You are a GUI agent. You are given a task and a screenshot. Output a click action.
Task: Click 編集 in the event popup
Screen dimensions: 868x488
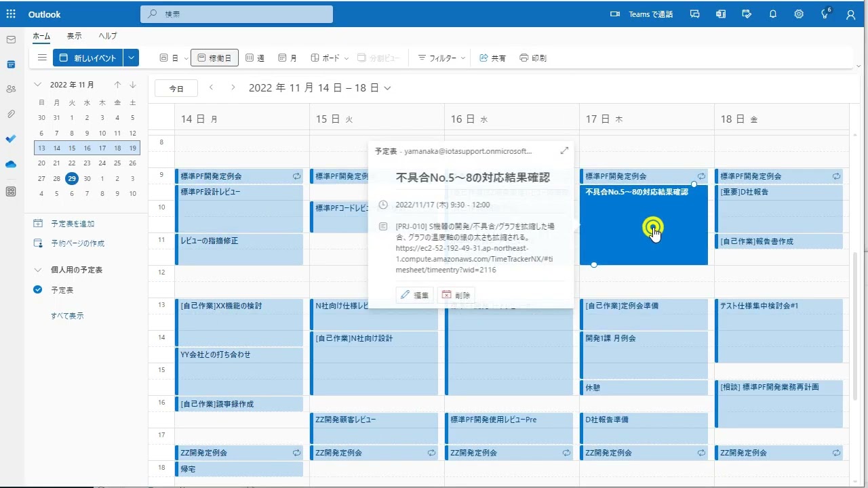click(x=414, y=295)
